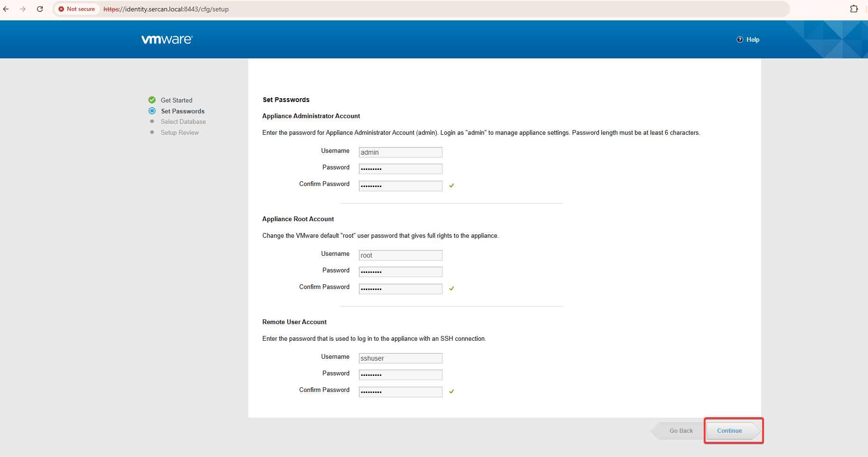Focus the admin Confirm Password field
Screen dimensions: 868x457
click(x=400, y=186)
